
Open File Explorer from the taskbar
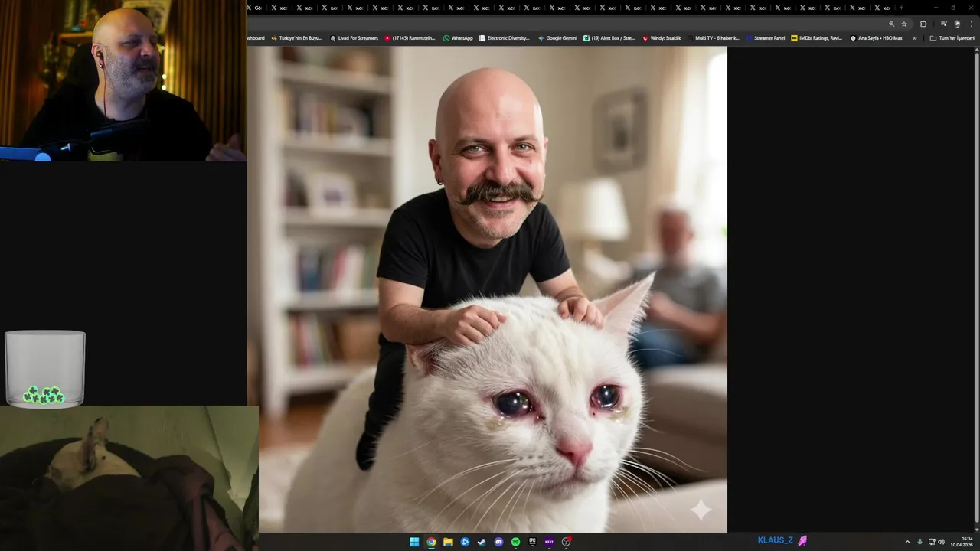click(x=448, y=542)
